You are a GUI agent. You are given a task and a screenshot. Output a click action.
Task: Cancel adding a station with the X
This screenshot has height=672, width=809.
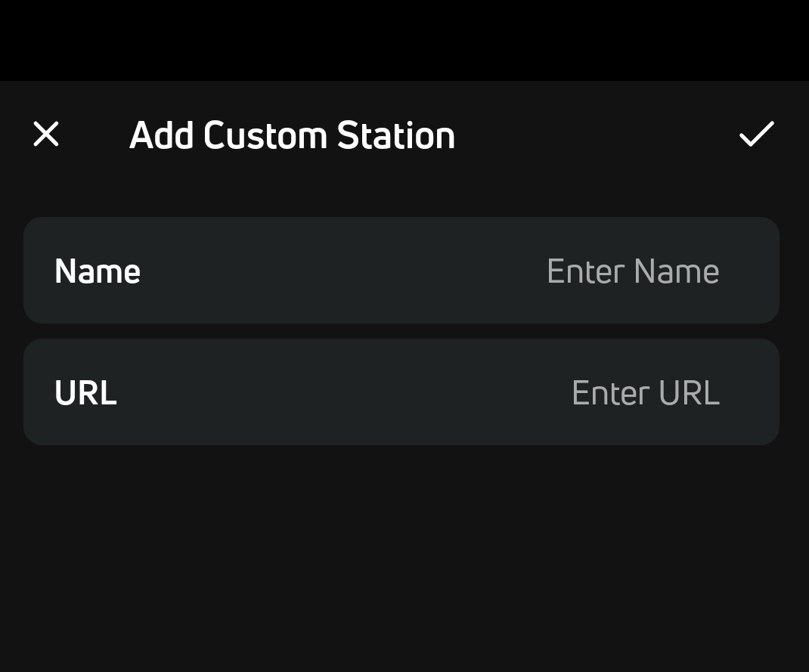46,135
